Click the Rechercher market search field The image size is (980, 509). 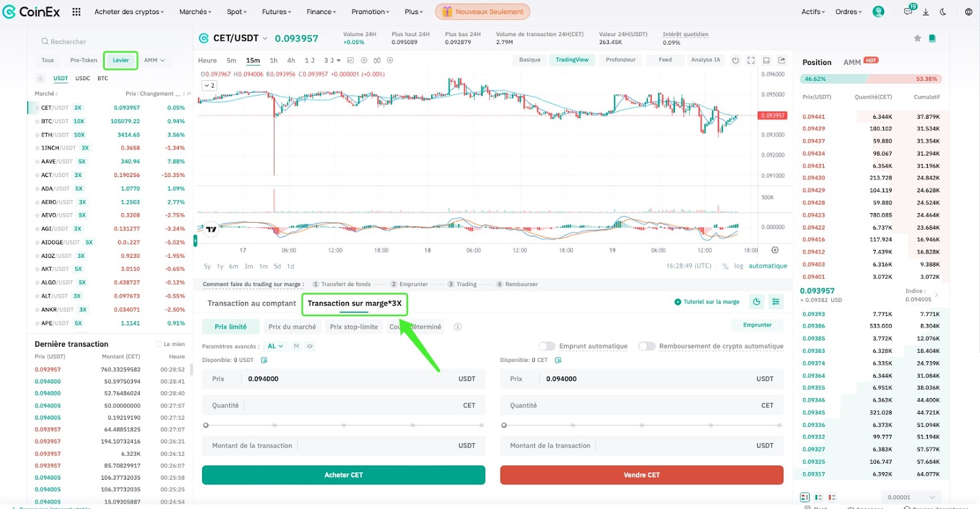[110, 42]
